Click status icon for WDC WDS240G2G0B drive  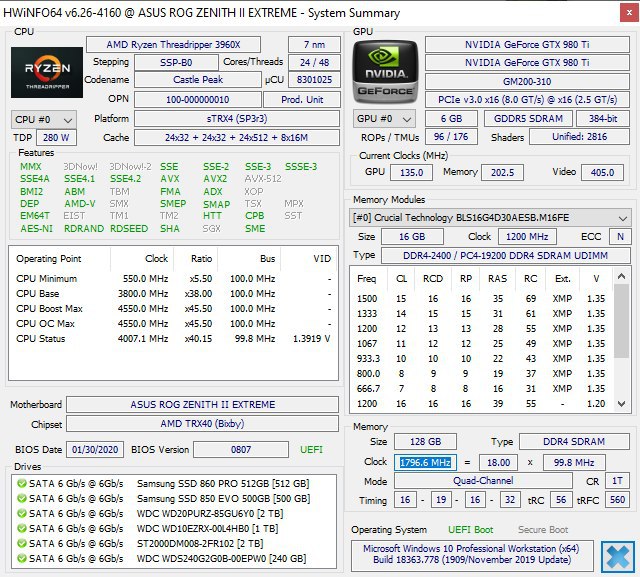point(22,558)
